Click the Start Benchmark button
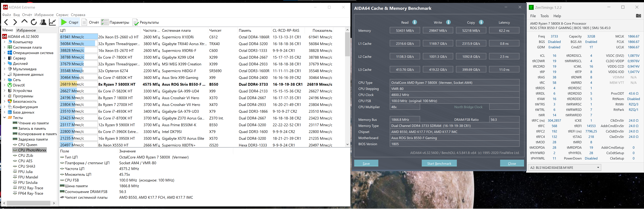This screenshot has height=219, width=644. 439,163
